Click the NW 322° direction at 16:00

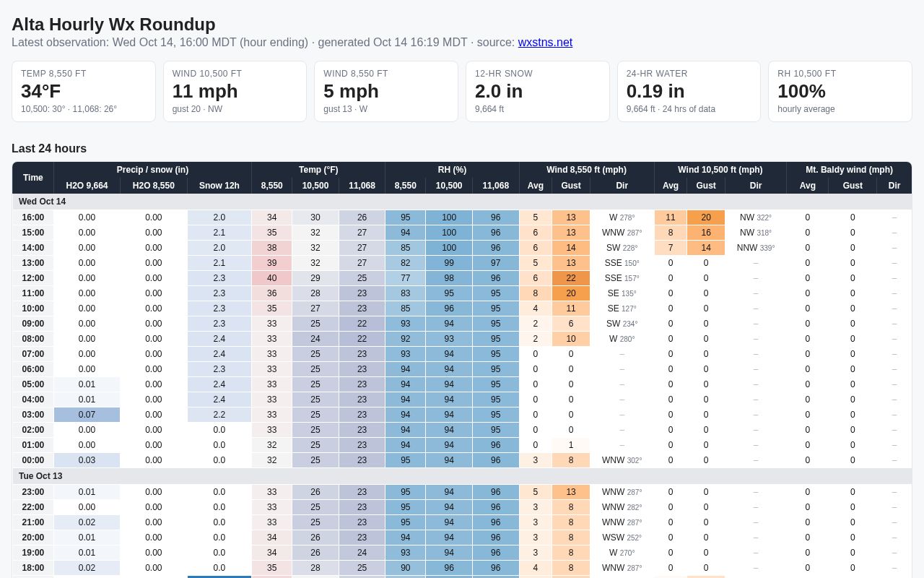point(756,217)
